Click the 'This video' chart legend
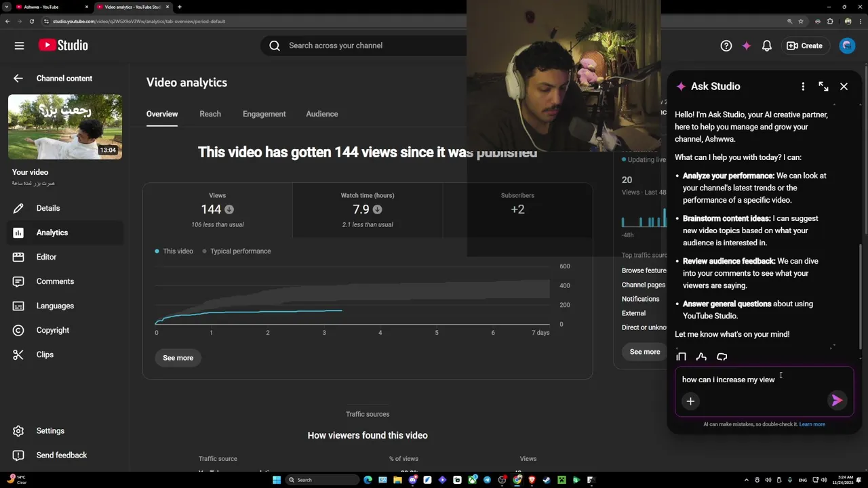This screenshot has height=488, width=868. (174, 251)
